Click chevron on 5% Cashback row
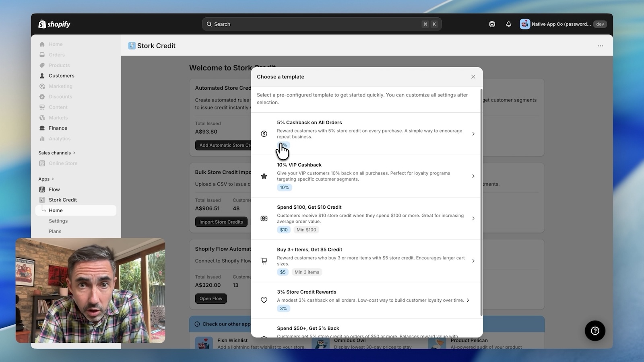This screenshot has height=362, width=644. coord(473,134)
